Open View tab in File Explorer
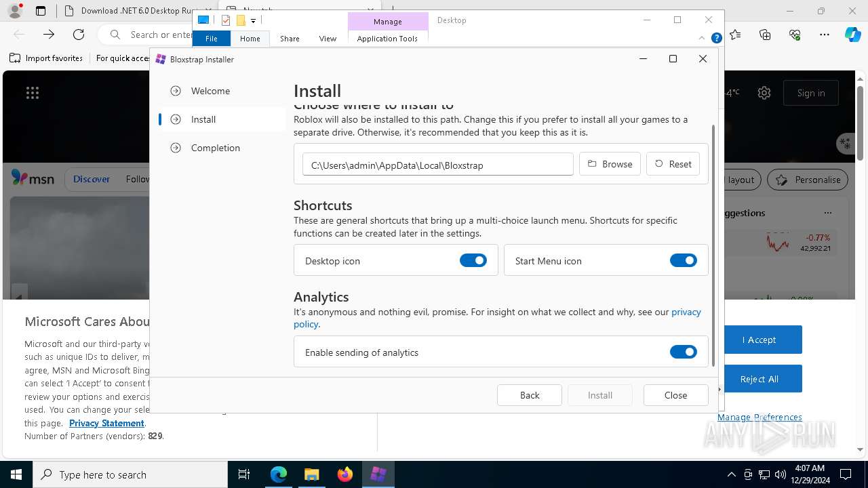Image resolution: width=868 pixels, height=488 pixels. coord(328,39)
